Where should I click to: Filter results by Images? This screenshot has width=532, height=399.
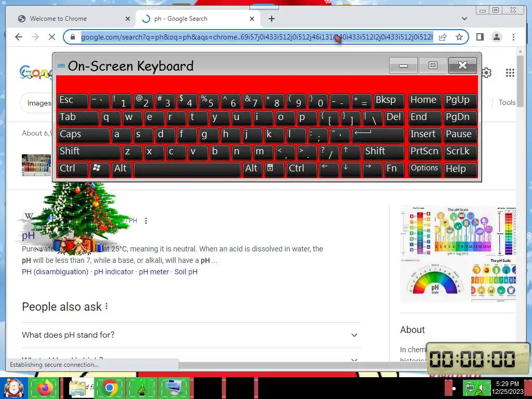point(39,103)
